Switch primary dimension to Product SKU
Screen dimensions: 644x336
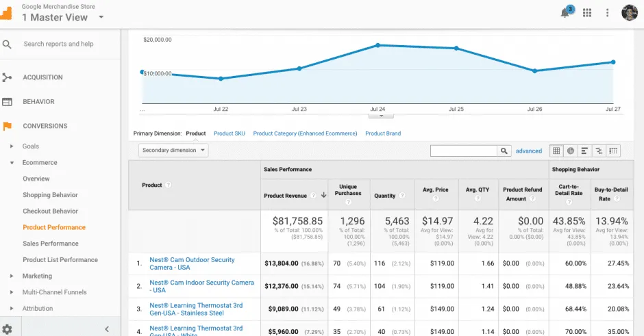[230, 133]
